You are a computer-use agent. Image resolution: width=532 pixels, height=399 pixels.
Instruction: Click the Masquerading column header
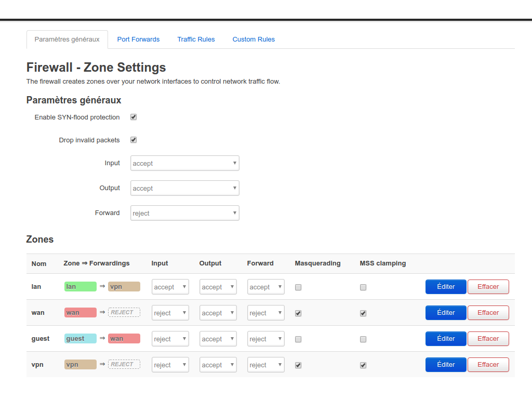click(317, 263)
